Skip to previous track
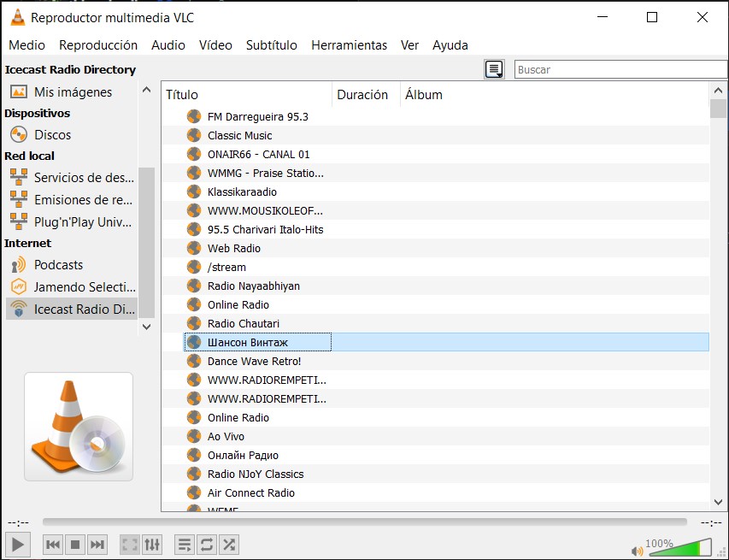This screenshot has height=560, width=729. [53, 545]
